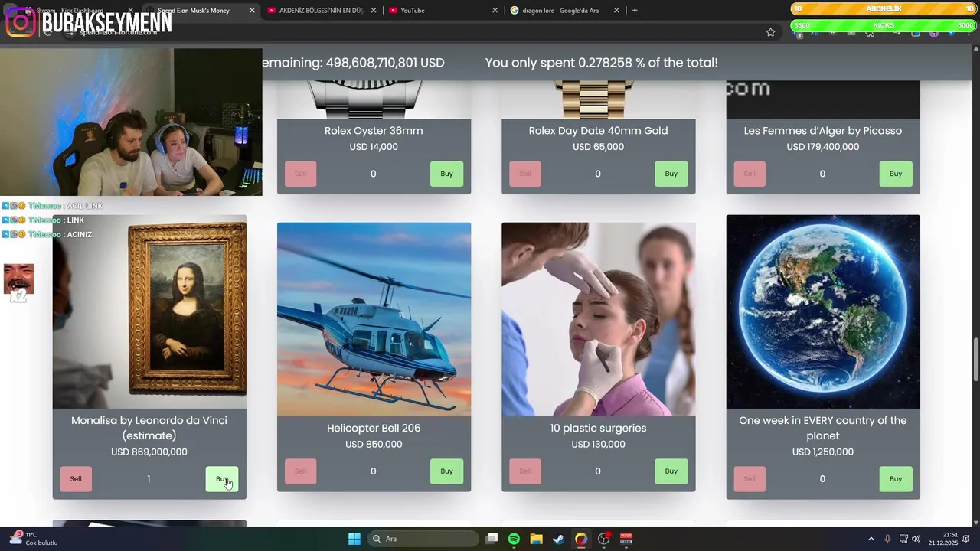
Task: Click the 'USD 179,400,000' price text
Action: point(823,147)
